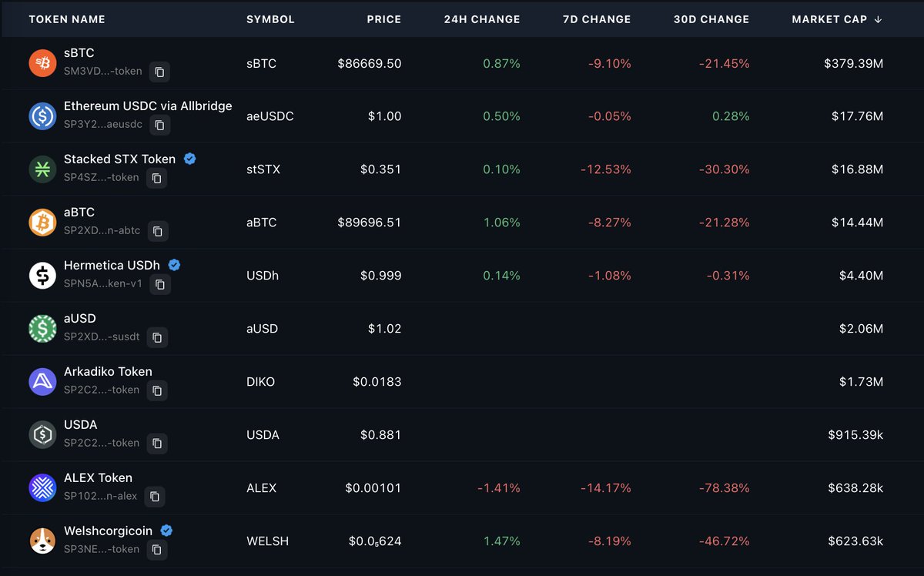This screenshot has height=576, width=924.
Task: Open the Hermetica USDh token page
Action: pyautogui.click(x=112, y=266)
